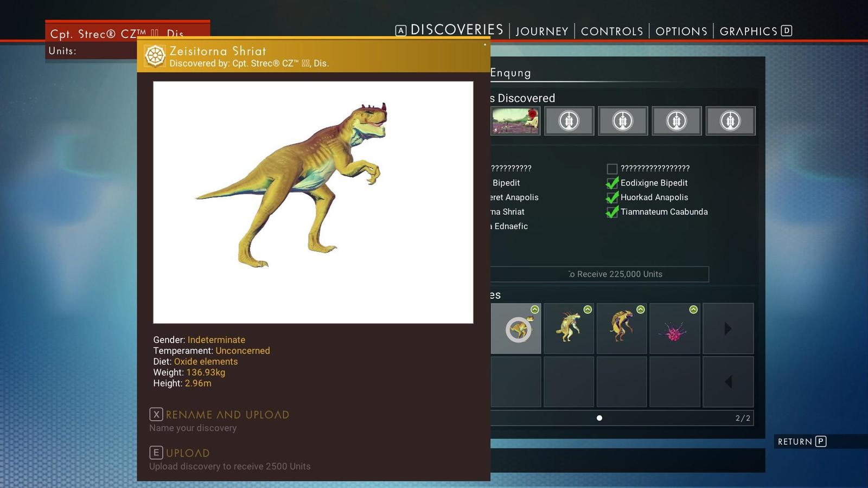Screen dimensions: 868x488
Task: Click the E key prompt icon
Action: [x=156, y=452]
